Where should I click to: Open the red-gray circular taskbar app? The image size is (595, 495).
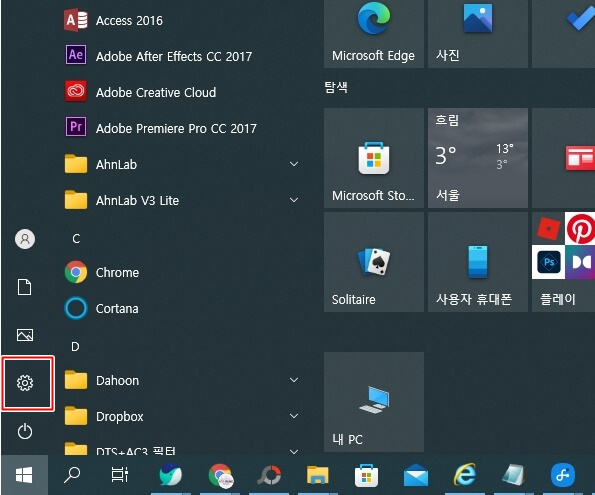[269, 475]
